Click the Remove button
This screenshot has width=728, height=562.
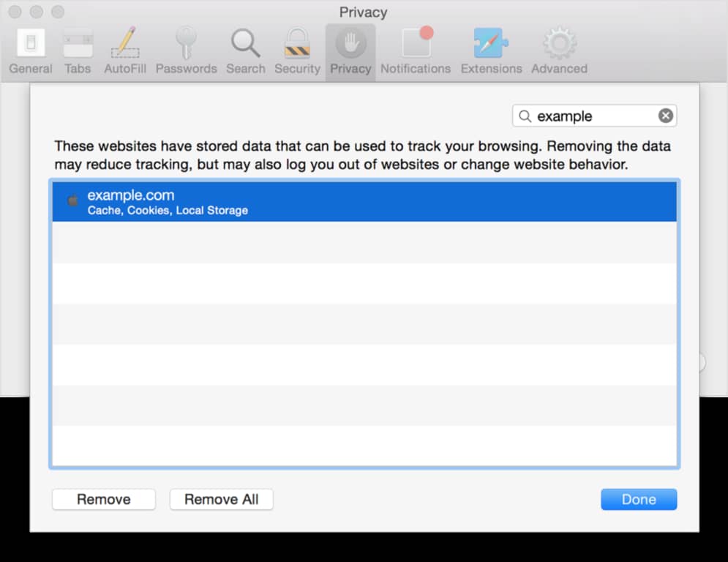click(104, 500)
